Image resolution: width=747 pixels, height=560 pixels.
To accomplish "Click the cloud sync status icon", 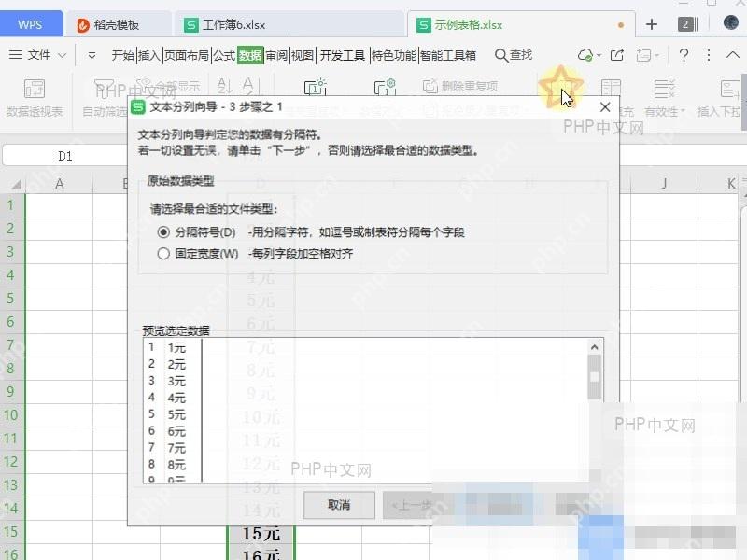I will (586, 55).
